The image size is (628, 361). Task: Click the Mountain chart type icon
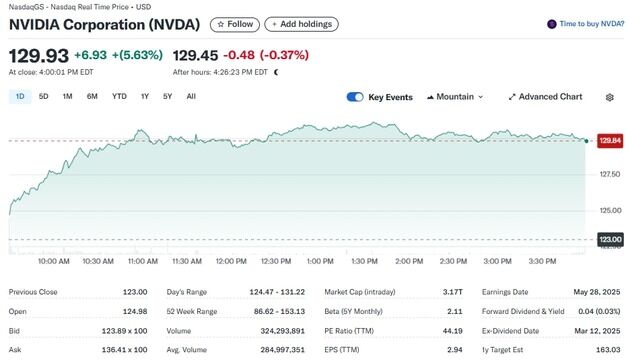(430, 97)
